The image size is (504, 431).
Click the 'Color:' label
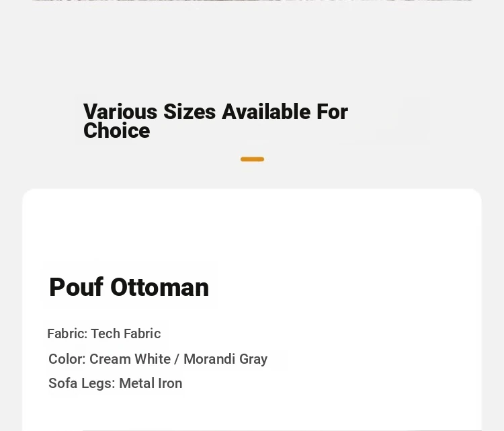(x=67, y=359)
